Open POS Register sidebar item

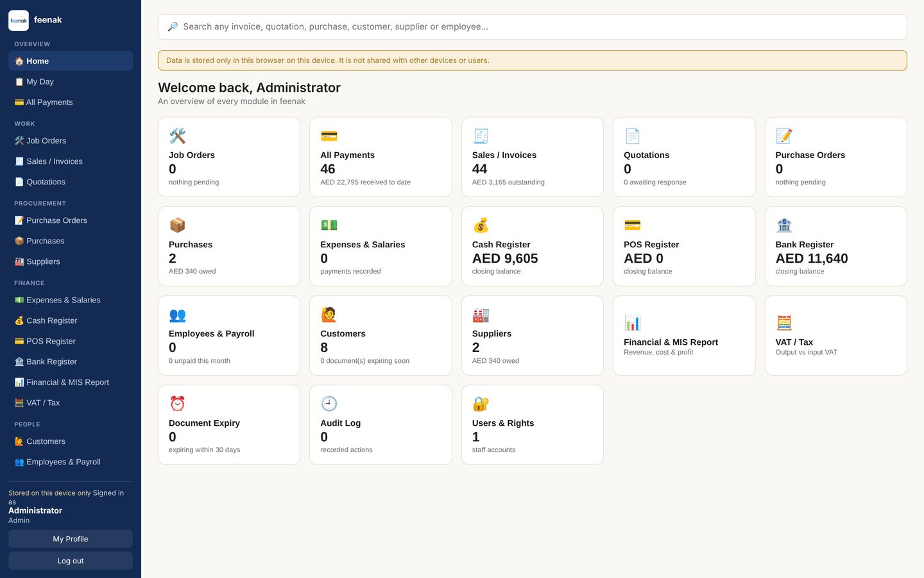[x=71, y=341]
